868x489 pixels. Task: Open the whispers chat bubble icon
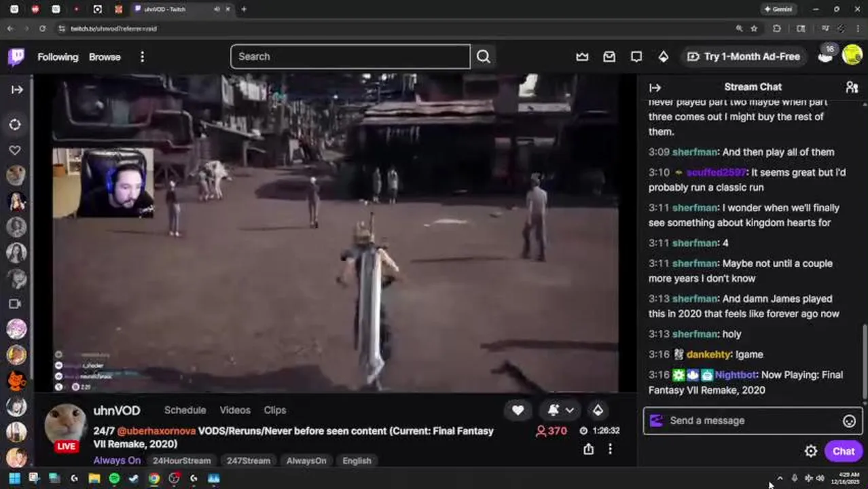pyautogui.click(x=636, y=57)
